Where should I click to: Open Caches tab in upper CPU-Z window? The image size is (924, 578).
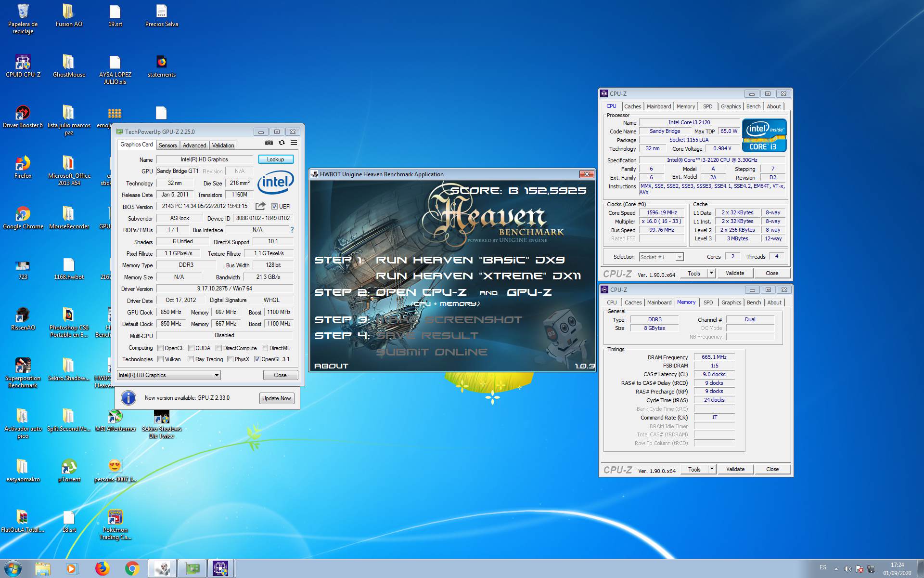632,106
